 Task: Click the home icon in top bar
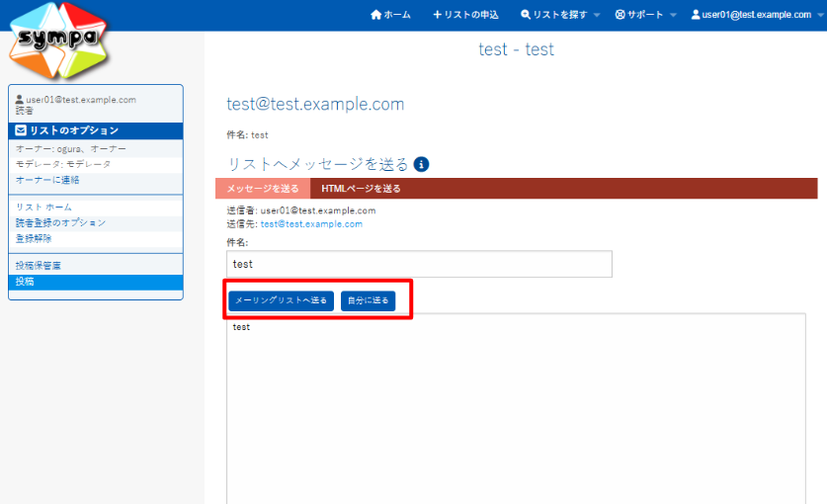[375, 15]
